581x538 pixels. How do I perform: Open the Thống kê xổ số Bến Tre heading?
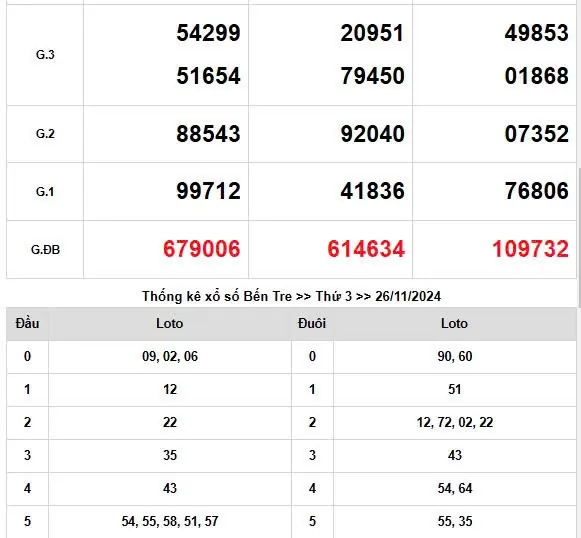(291, 296)
